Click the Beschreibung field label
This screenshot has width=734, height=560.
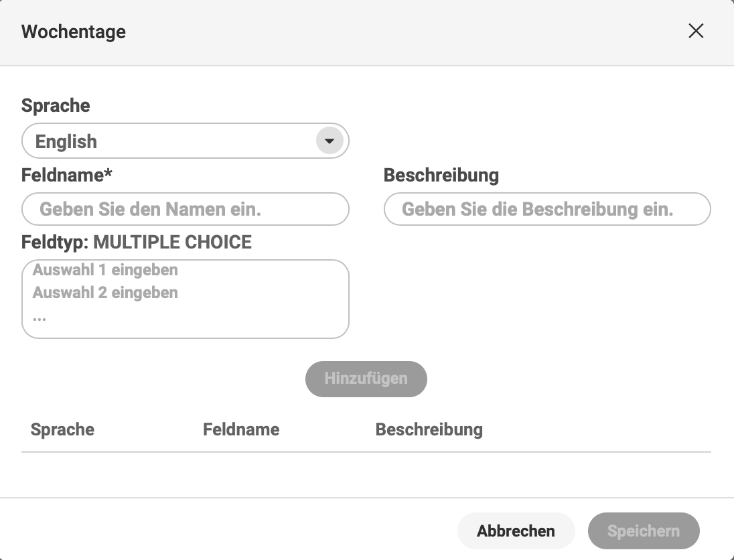point(441,175)
